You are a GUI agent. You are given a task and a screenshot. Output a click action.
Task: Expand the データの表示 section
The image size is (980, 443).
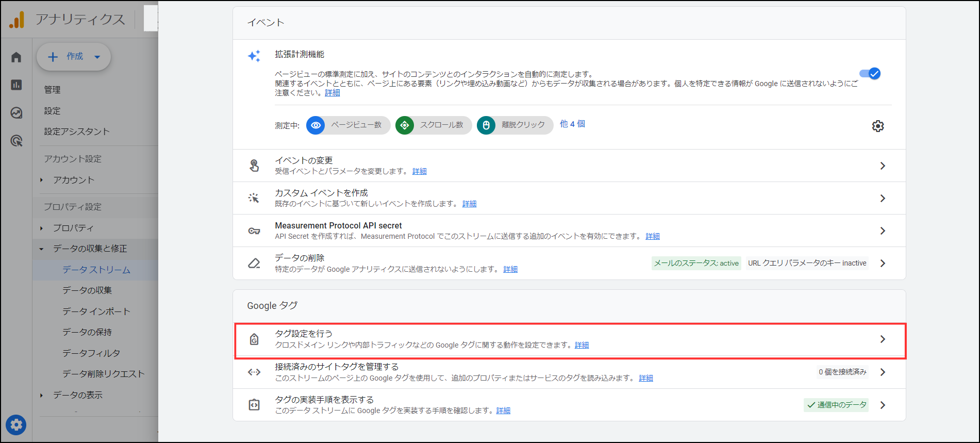click(42, 395)
